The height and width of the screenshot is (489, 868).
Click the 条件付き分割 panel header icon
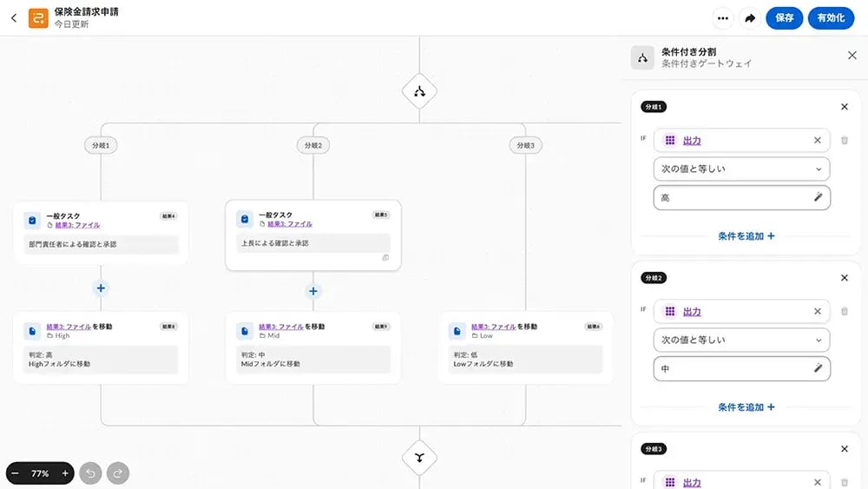pos(642,57)
